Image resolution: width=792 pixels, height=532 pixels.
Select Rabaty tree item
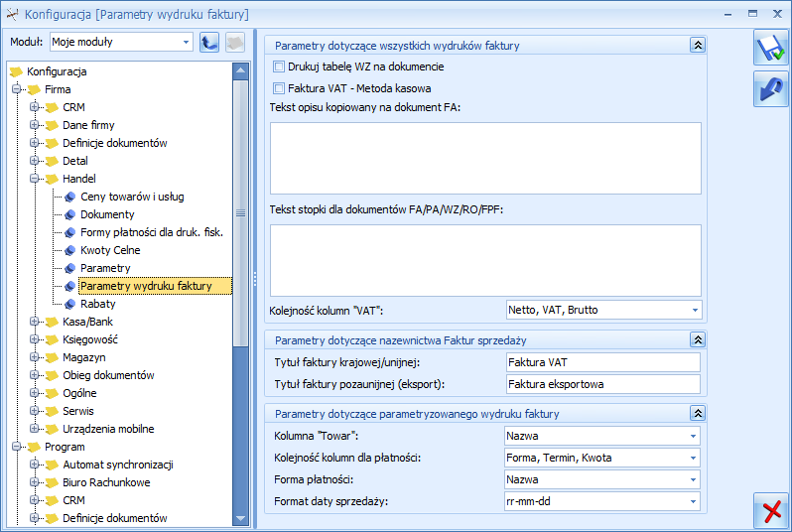click(x=98, y=304)
